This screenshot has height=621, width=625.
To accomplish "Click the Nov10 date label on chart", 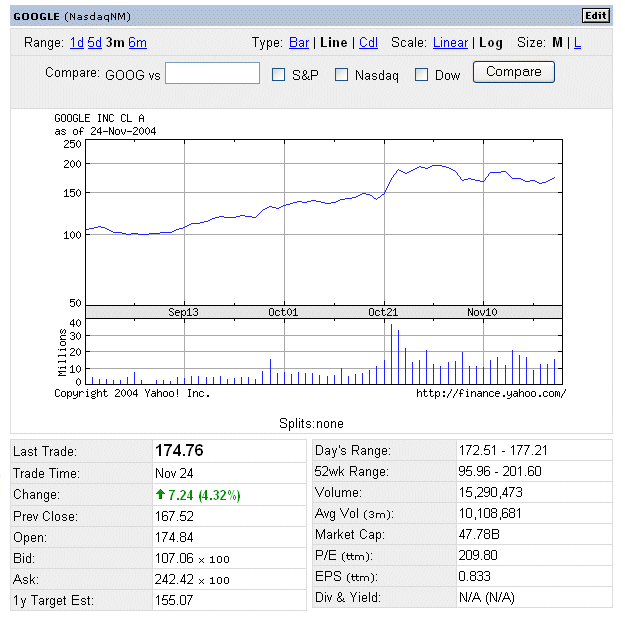I will 482,312.
